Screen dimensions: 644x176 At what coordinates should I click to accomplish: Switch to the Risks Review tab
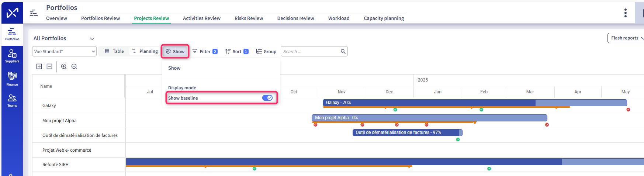tap(249, 18)
